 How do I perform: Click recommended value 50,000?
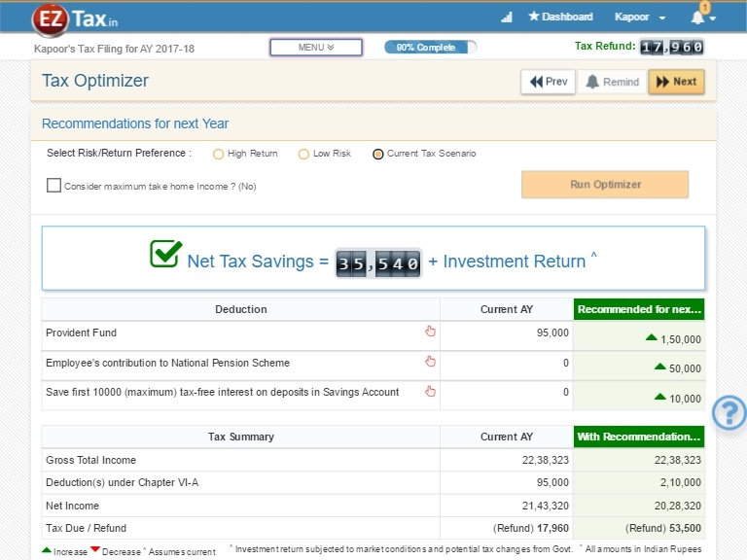coord(685,368)
